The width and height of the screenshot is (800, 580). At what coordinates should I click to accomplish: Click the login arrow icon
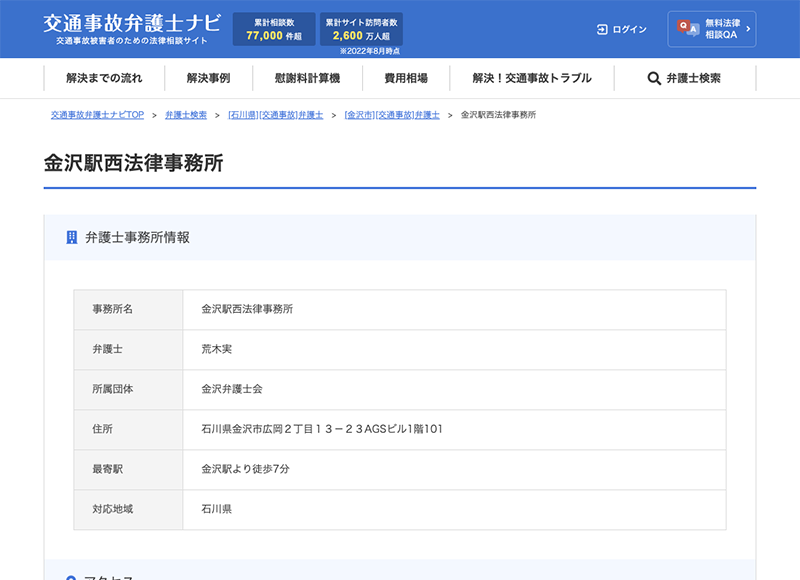[x=602, y=30]
